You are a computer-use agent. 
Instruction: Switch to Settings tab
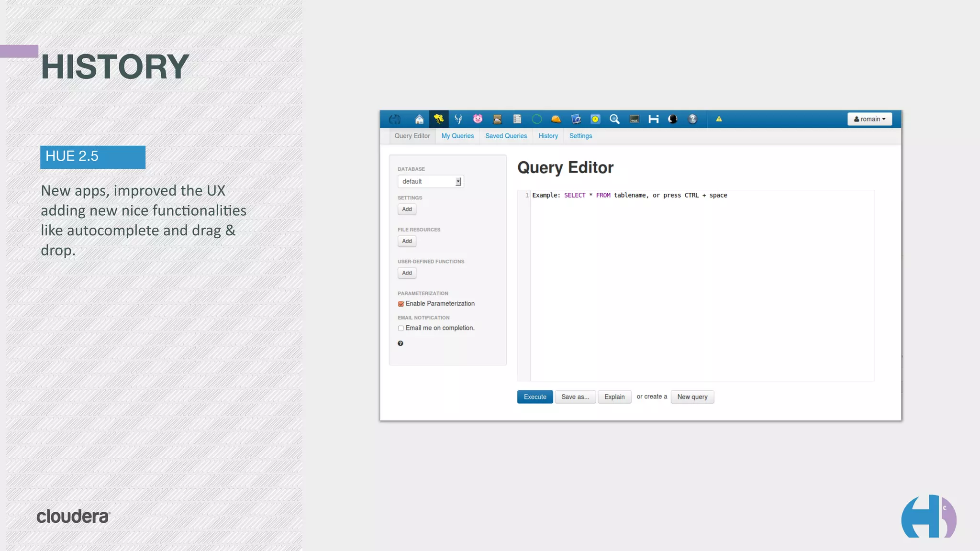tap(580, 136)
